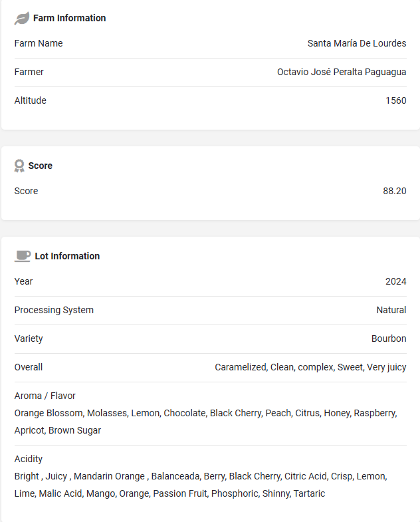Select the farm name Santa María De Lourdes
The image size is (420, 522).
(x=357, y=43)
